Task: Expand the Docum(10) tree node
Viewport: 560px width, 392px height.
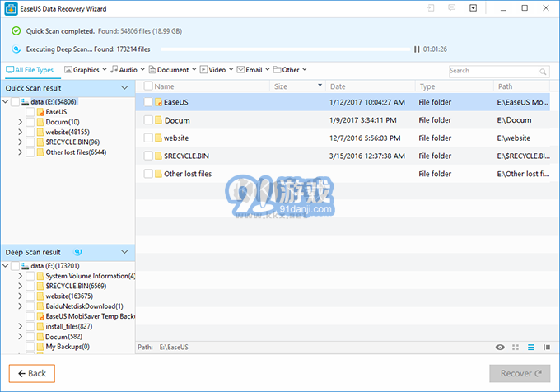Action: (20, 122)
